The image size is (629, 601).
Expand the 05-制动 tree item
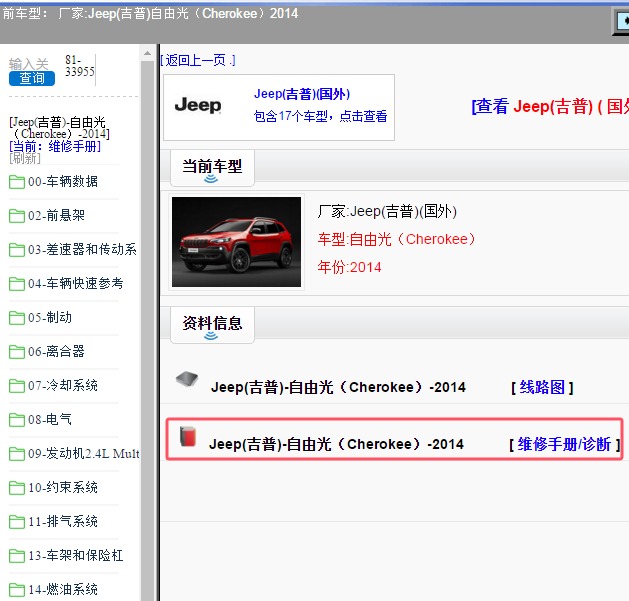50,317
